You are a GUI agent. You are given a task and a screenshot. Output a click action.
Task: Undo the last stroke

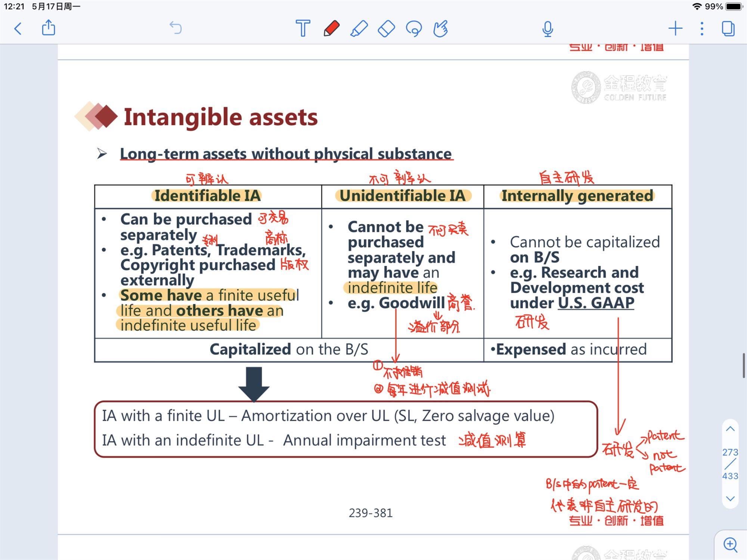point(175,28)
